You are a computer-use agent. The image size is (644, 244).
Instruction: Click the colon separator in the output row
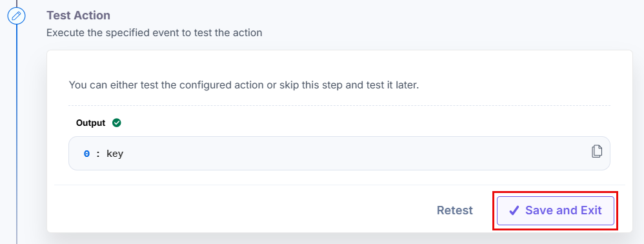98,154
